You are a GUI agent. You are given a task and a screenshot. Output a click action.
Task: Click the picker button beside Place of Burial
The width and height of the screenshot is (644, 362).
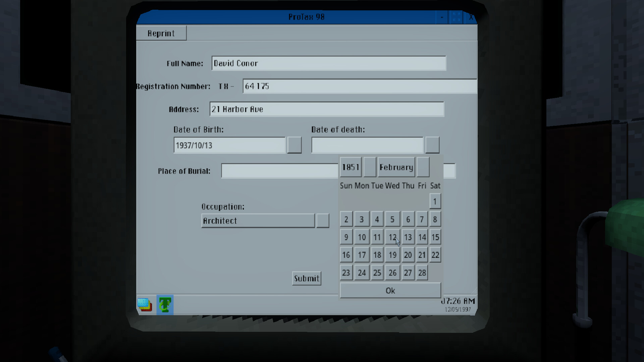(450, 171)
